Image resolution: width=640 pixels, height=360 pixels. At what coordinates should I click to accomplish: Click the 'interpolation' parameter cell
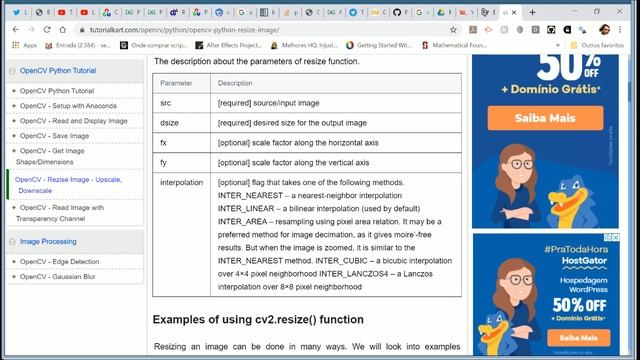pos(182,234)
